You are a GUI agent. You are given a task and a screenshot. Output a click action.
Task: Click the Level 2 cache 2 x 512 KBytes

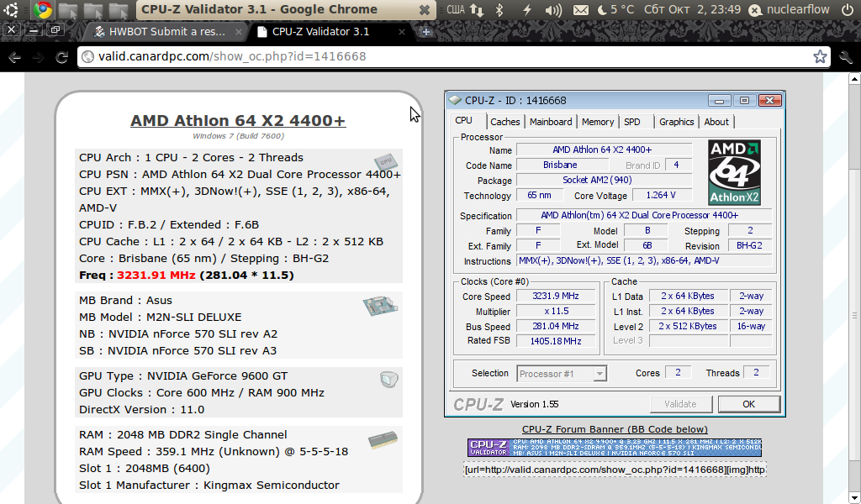pos(688,326)
